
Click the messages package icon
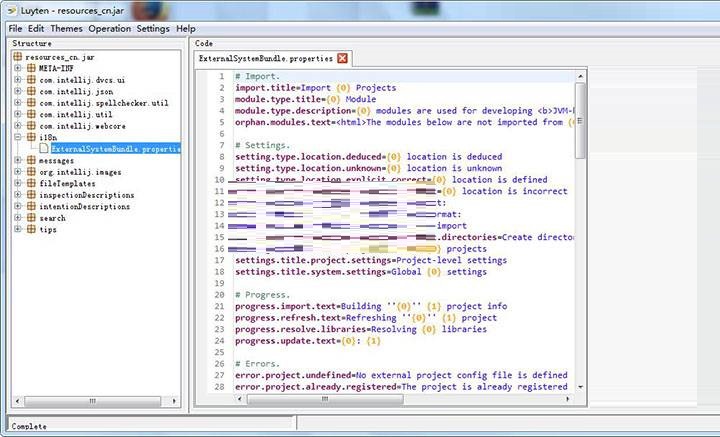[31, 160]
